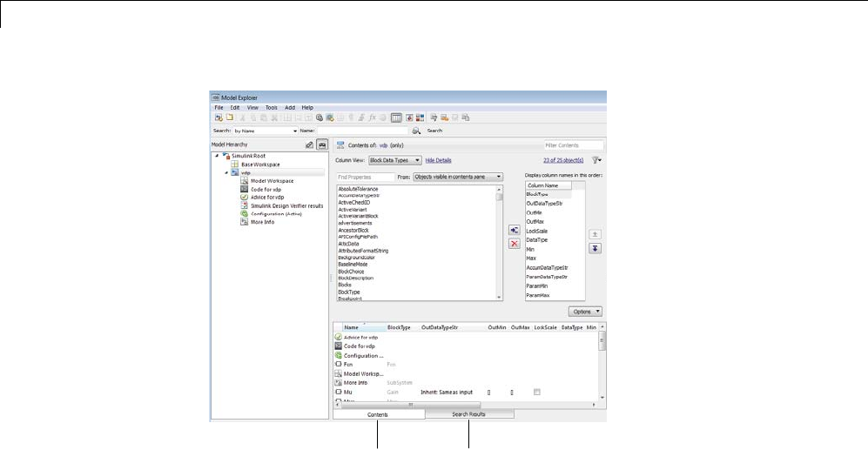Click the Find Properties input field
Viewport: 868px width, 450px height.
[366, 177]
